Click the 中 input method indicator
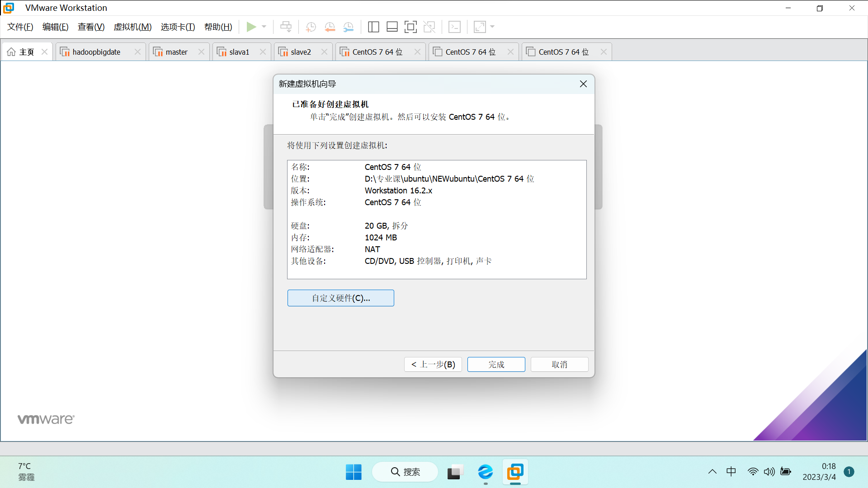The height and width of the screenshot is (488, 868). click(731, 472)
